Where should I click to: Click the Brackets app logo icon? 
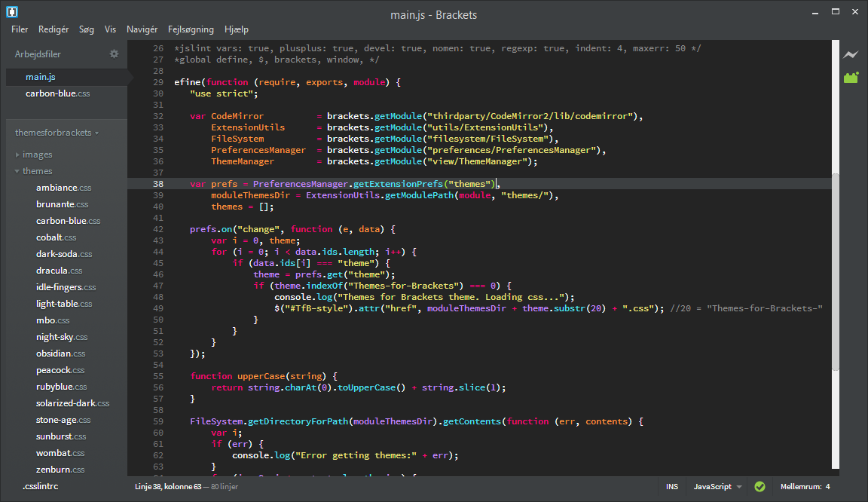[11, 13]
